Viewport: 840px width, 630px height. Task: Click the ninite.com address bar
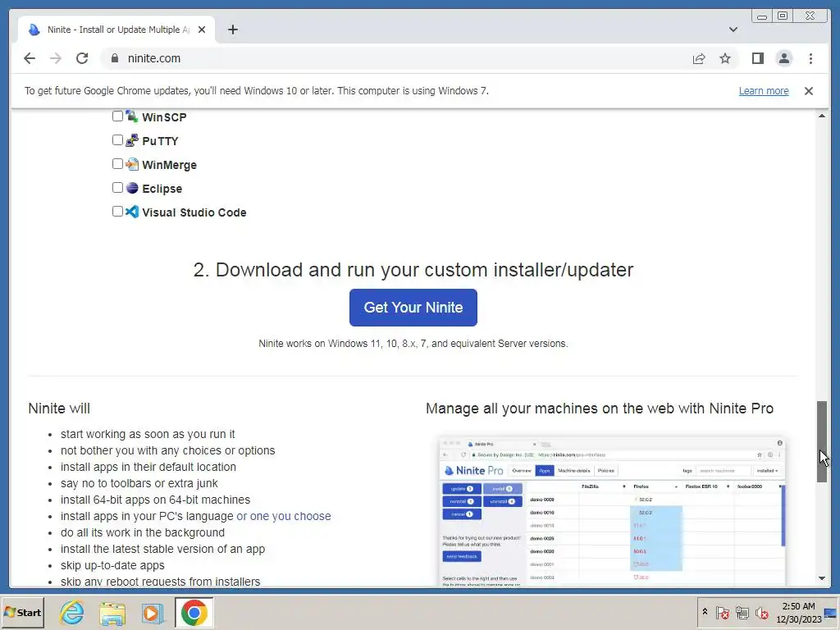point(396,58)
